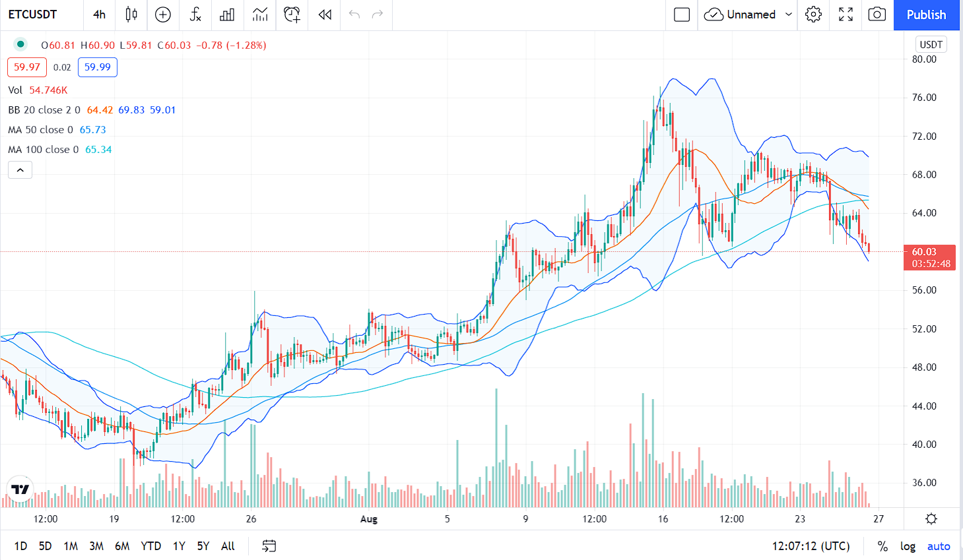The height and width of the screenshot is (560, 963).
Task: Create an alert with the alarm icon
Action: point(292,15)
